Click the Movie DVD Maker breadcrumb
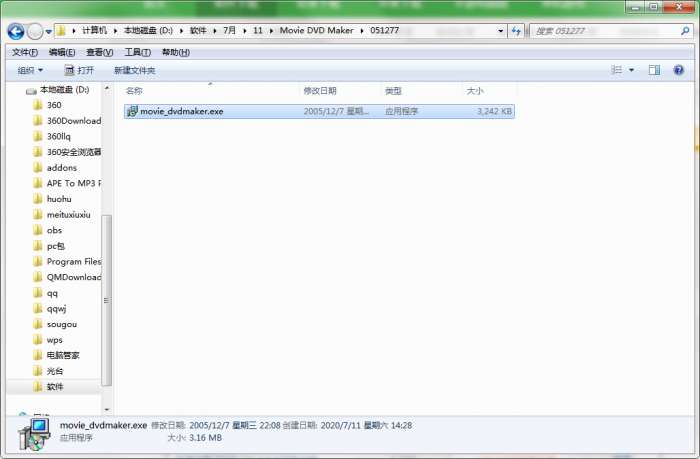The height and width of the screenshot is (459, 700). click(316, 30)
